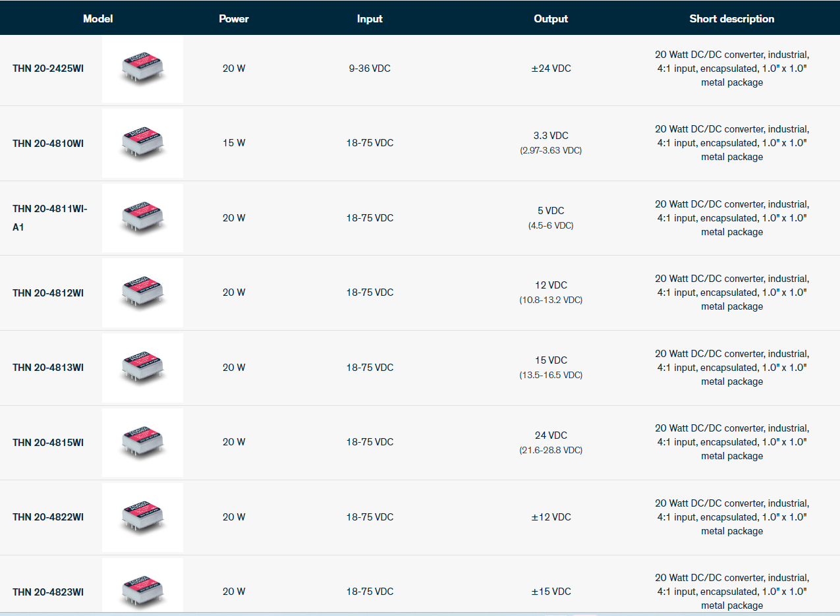Viewport: 840px width, 616px height.
Task: Click the THN 20-4815WI product image
Action: pos(142,442)
